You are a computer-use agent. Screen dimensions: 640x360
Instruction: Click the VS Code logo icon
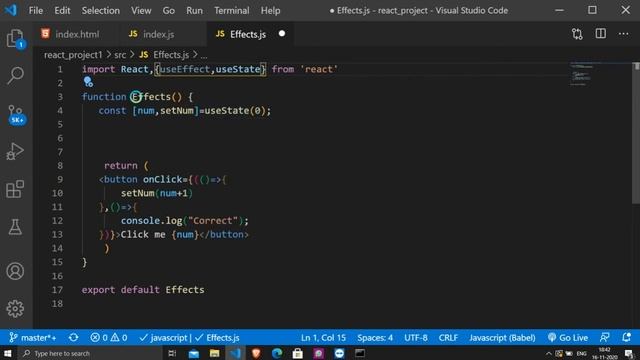pyautogui.click(x=11, y=10)
